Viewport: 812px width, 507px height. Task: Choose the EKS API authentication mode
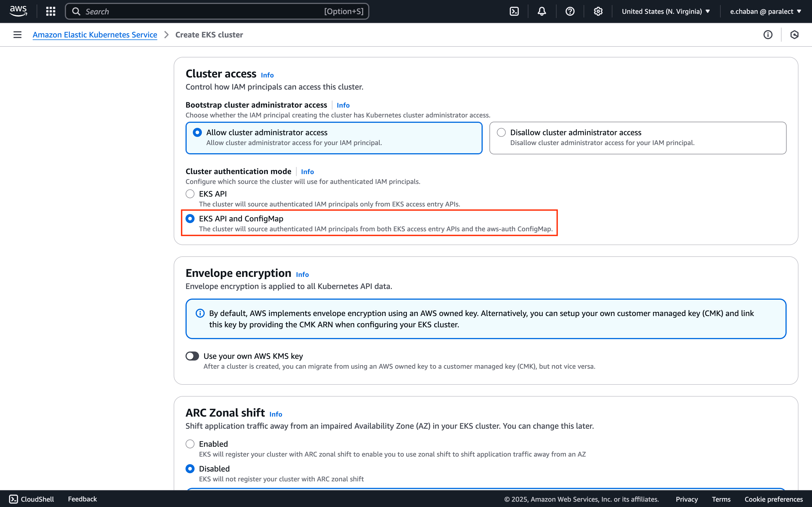190,194
